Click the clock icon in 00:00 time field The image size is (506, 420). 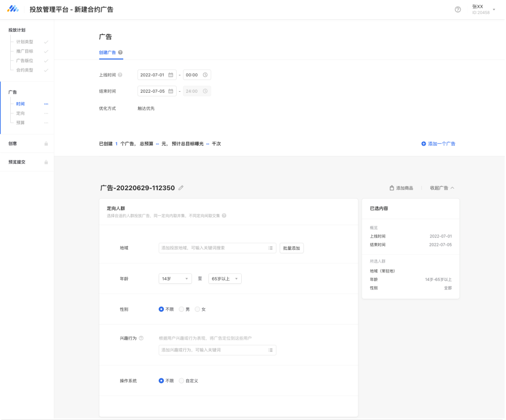coord(205,75)
